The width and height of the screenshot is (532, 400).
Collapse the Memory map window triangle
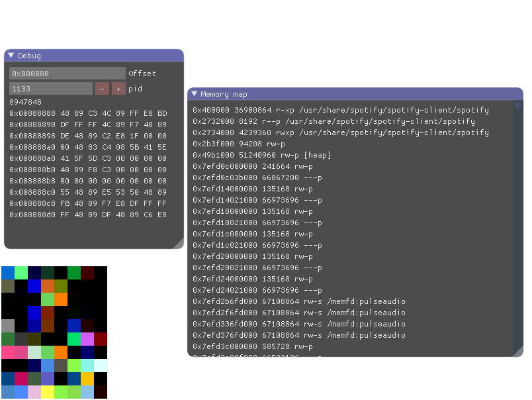(x=194, y=94)
